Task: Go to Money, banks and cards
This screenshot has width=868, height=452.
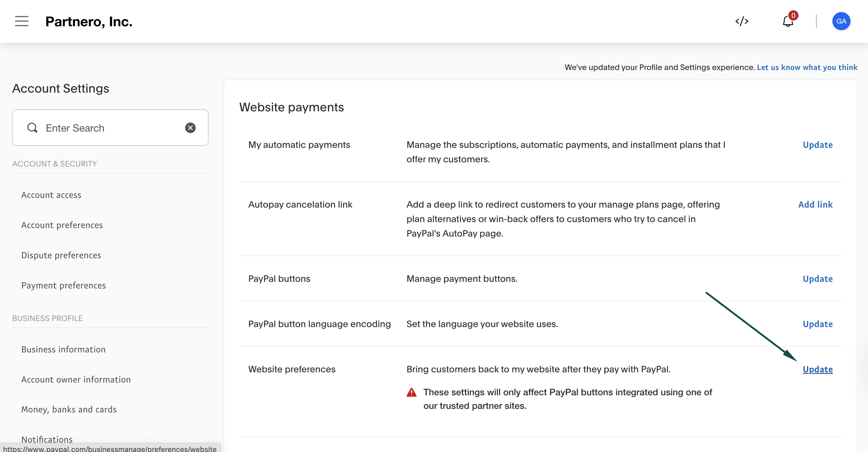Action: [x=69, y=409]
